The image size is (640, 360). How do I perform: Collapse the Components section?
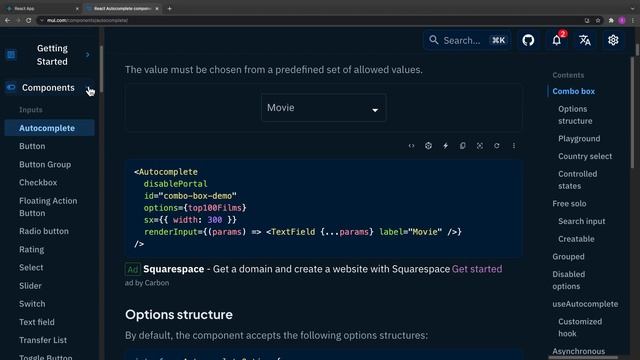click(x=88, y=88)
